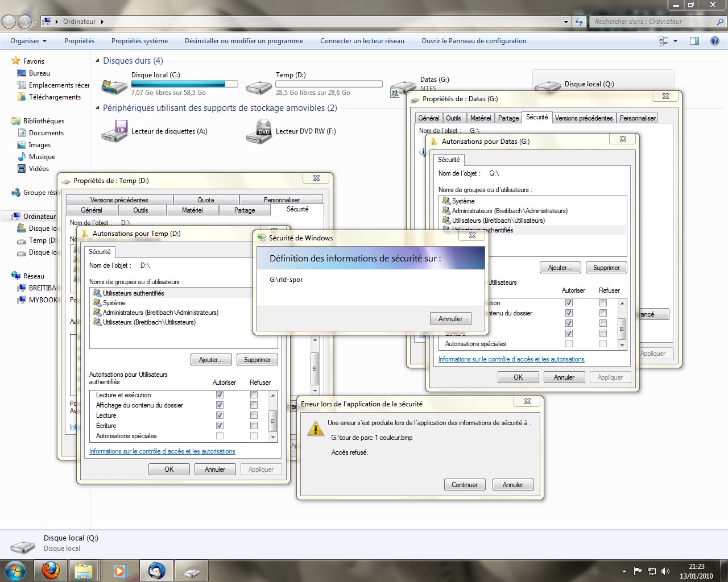The height and width of the screenshot is (582, 728).
Task: Open Explorer help with the question mark icon
Action: [715, 41]
